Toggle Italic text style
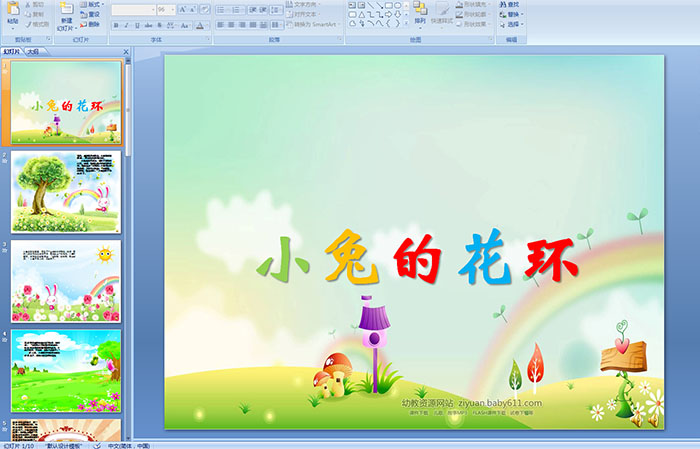700x449 pixels. pyautogui.click(x=127, y=25)
